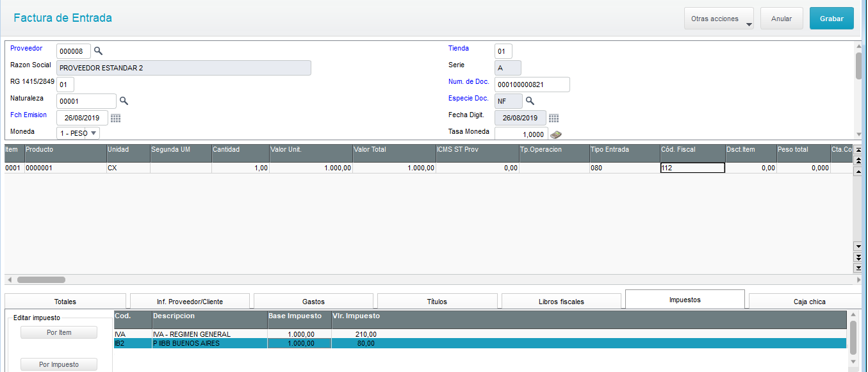This screenshot has width=868, height=372.
Task: Click header panel scroll-up arrow
Action: (x=858, y=46)
